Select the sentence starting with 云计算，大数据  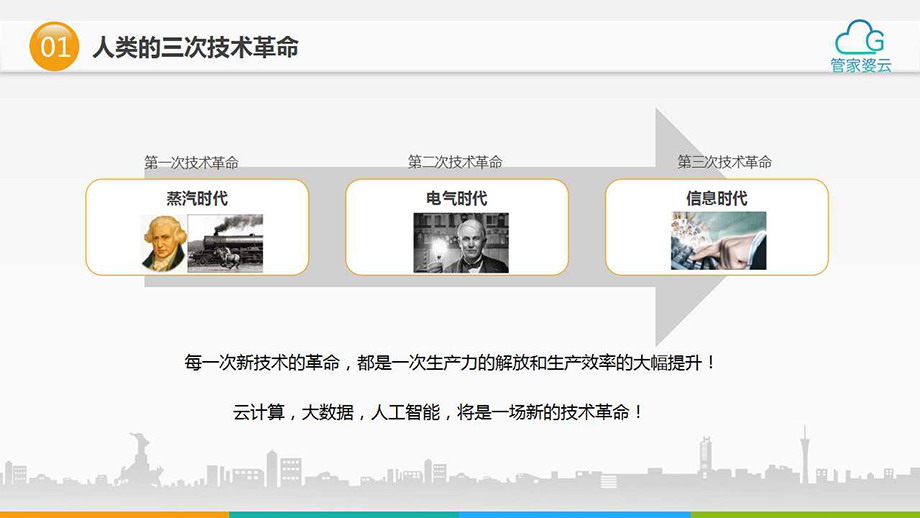[438, 412]
